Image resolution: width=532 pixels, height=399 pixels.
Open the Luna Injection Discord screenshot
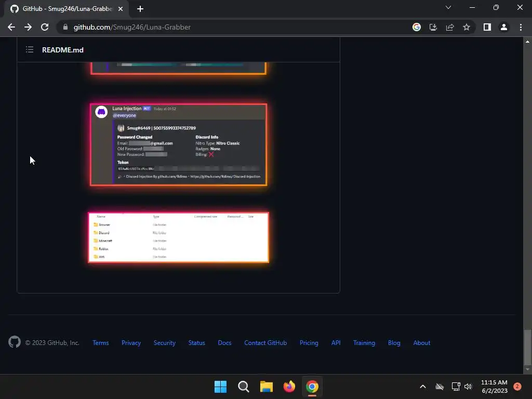(179, 144)
